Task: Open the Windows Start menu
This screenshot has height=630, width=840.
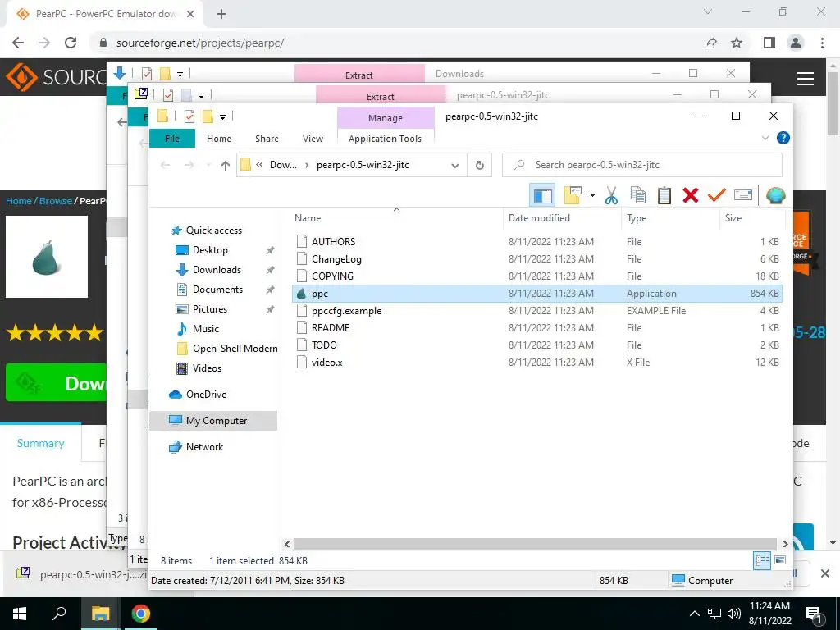Action: point(20,614)
